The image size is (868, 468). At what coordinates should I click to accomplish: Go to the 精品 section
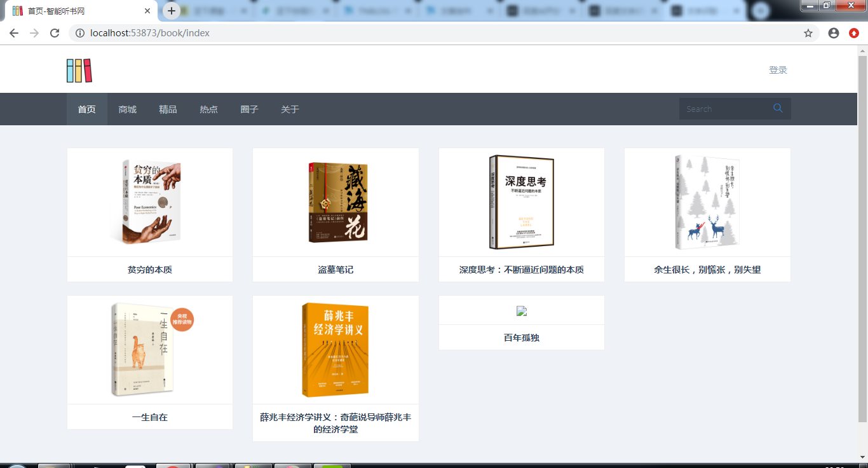[168, 109]
